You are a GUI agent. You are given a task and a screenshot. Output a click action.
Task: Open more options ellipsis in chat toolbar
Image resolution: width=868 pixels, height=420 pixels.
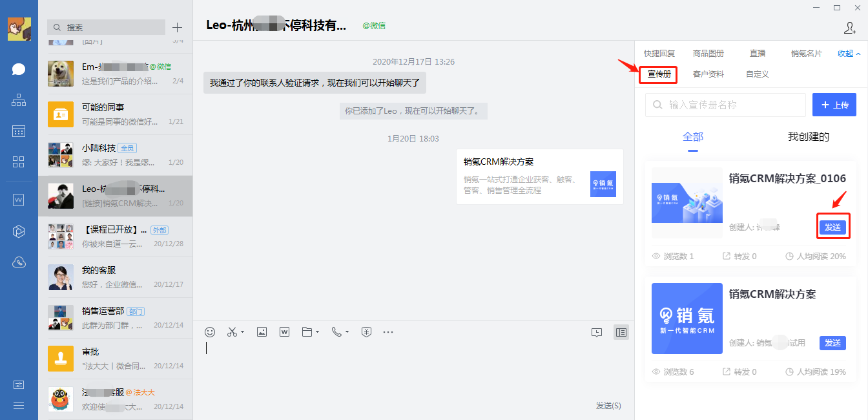click(x=388, y=331)
